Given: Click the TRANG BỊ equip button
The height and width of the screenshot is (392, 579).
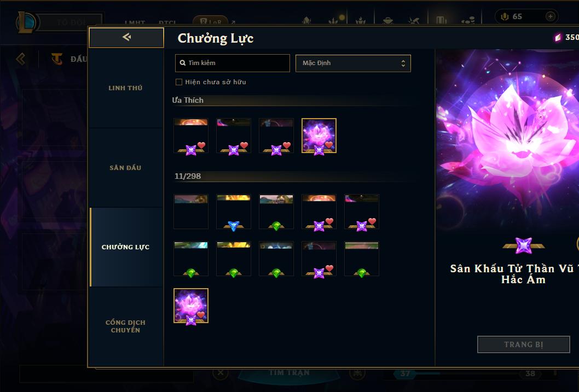Looking at the screenshot, I should 524,344.
